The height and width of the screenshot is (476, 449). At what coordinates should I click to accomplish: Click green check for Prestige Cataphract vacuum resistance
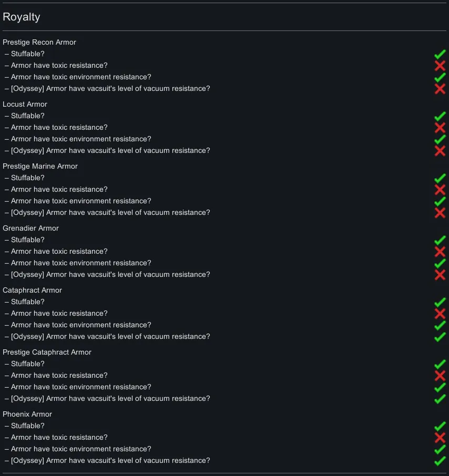[x=440, y=399]
